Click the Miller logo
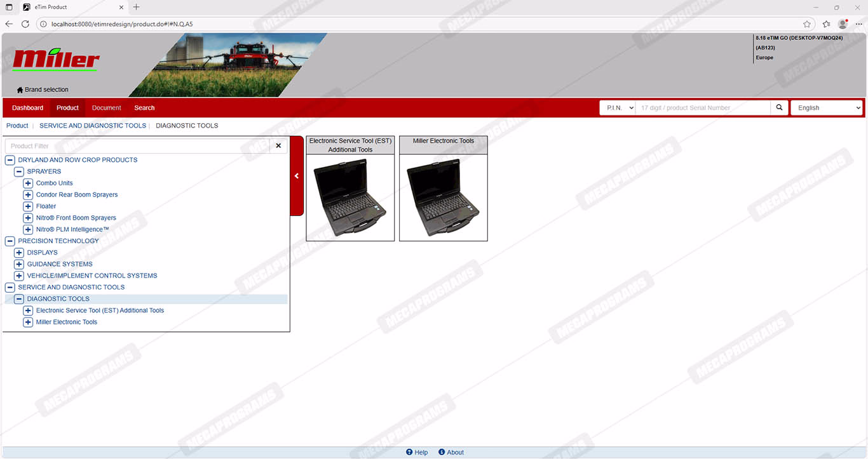The image size is (868, 459). (56, 60)
